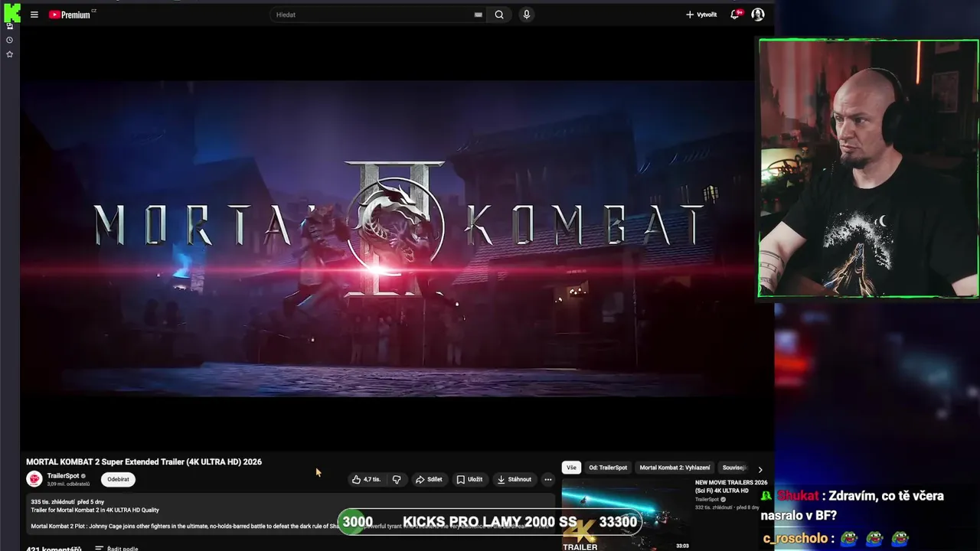Share the video via Sdílet
980x551 pixels.
[x=429, y=479]
